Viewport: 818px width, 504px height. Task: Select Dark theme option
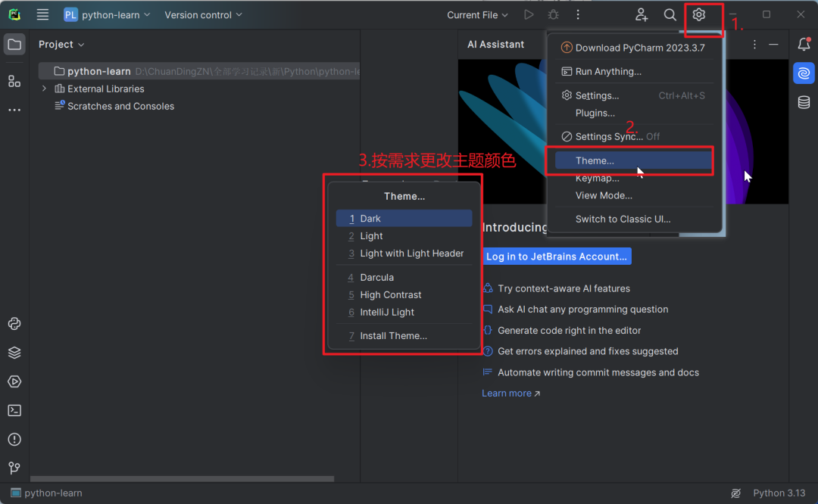(404, 219)
